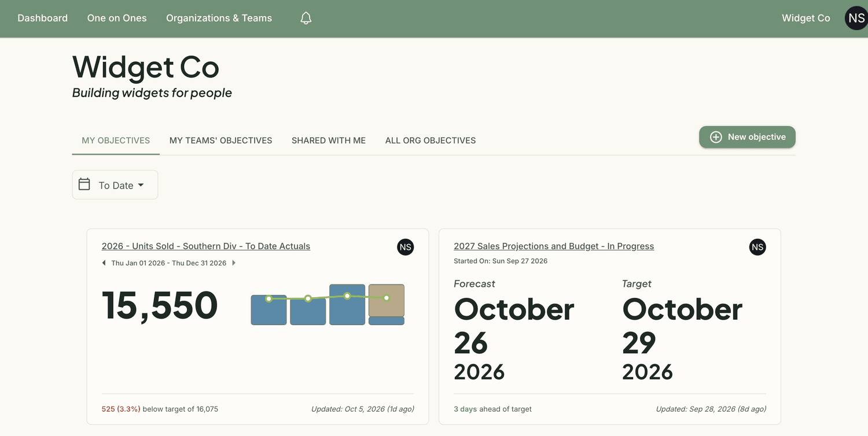Click the 'Building widgets for people' tagline
Screen dimensions: 868x436
[152, 93]
